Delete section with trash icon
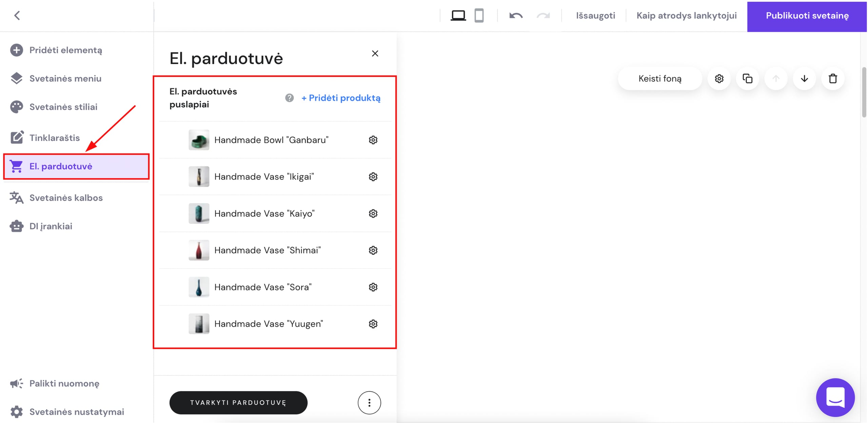868x423 pixels. 833,79
